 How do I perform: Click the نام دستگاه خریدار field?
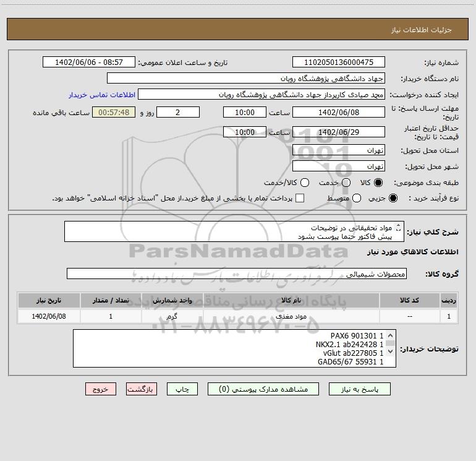246,78
